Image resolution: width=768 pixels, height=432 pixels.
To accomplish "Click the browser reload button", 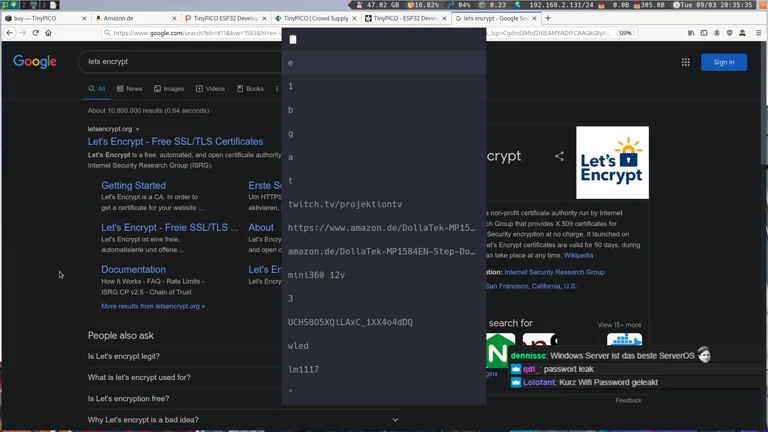I will 35,33.
